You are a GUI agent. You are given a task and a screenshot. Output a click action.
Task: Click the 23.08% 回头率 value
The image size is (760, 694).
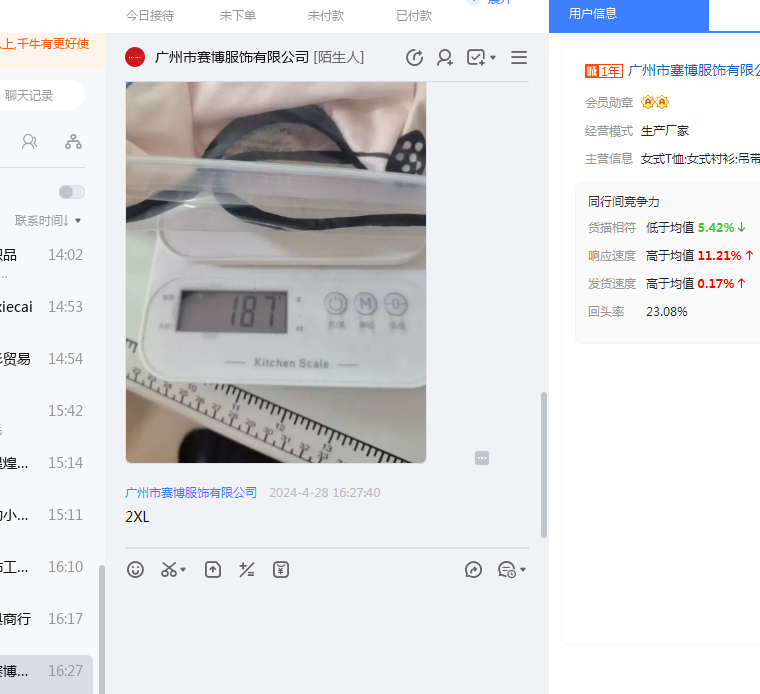pos(666,312)
